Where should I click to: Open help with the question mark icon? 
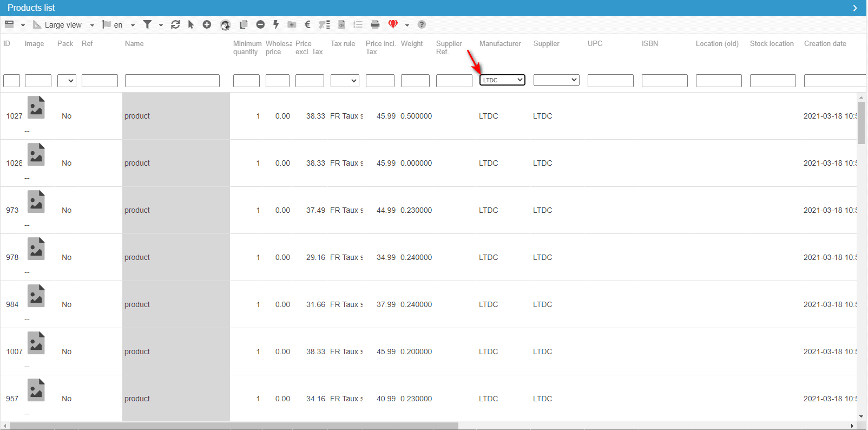tap(422, 24)
